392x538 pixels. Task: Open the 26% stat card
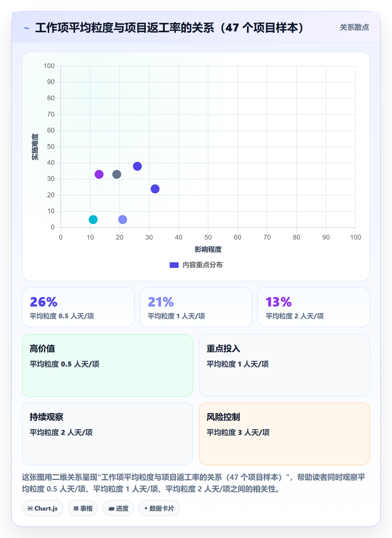[78, 307]
